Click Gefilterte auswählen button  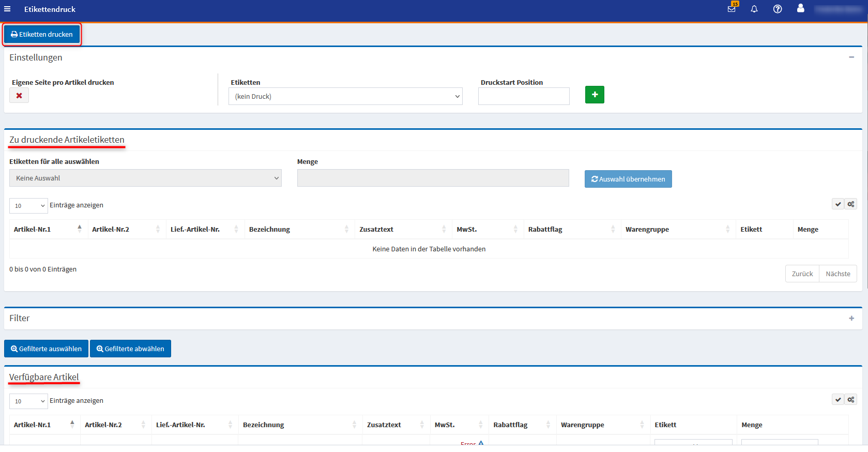[x=46, y=349]
